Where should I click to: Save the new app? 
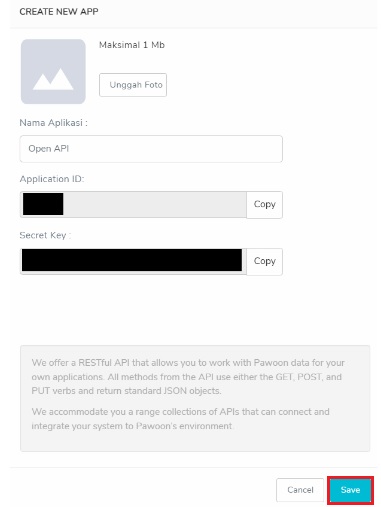pos(350,490)
